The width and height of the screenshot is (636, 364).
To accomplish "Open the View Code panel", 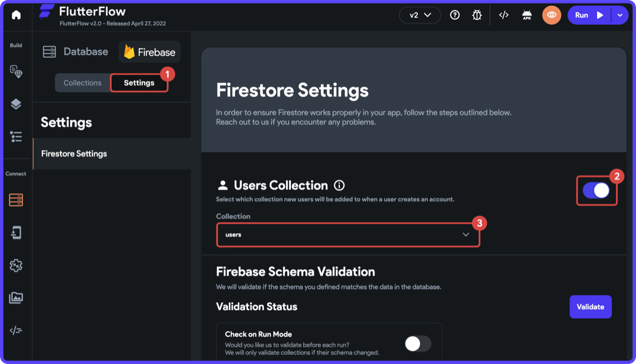I will pyautogui.click(x=503, y=15).
